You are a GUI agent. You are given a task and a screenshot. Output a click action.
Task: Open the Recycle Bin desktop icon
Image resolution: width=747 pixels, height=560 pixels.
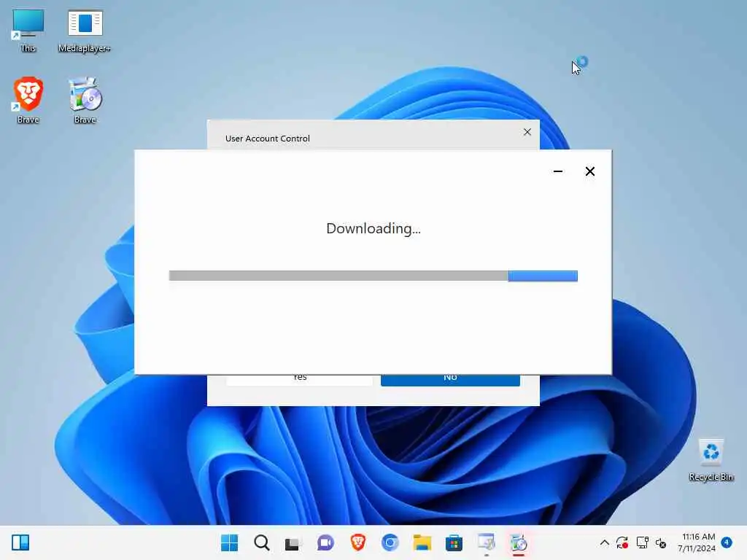(711, 460)
